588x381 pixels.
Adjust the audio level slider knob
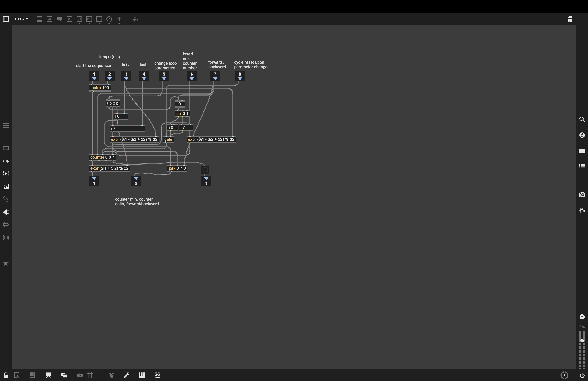click(x=582, y=341)
